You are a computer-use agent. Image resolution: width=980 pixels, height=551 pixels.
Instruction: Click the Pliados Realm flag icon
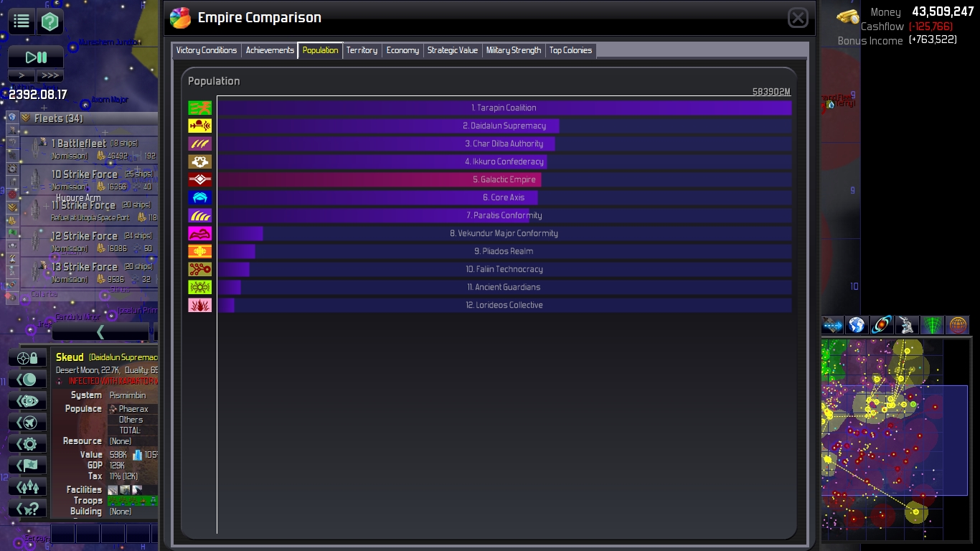pyautogui.click(x=200, y=251)
